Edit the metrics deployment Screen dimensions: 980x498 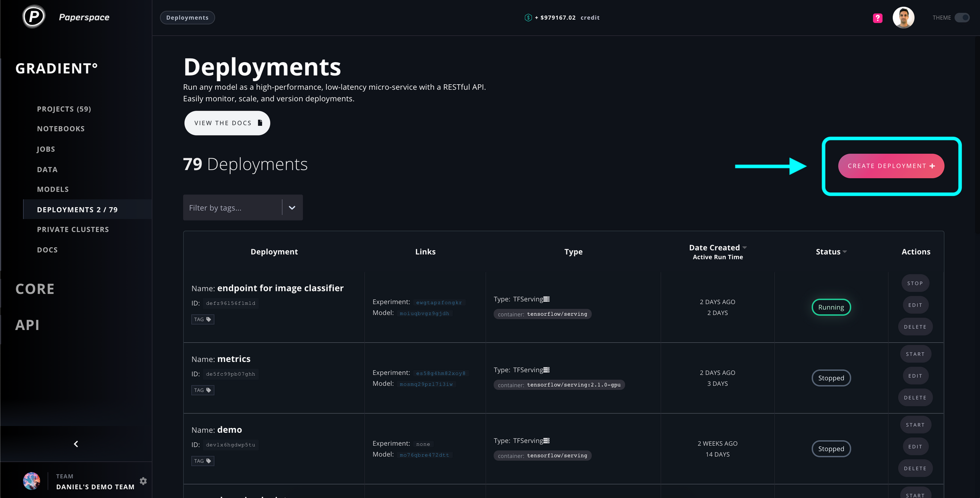point(915,376)
